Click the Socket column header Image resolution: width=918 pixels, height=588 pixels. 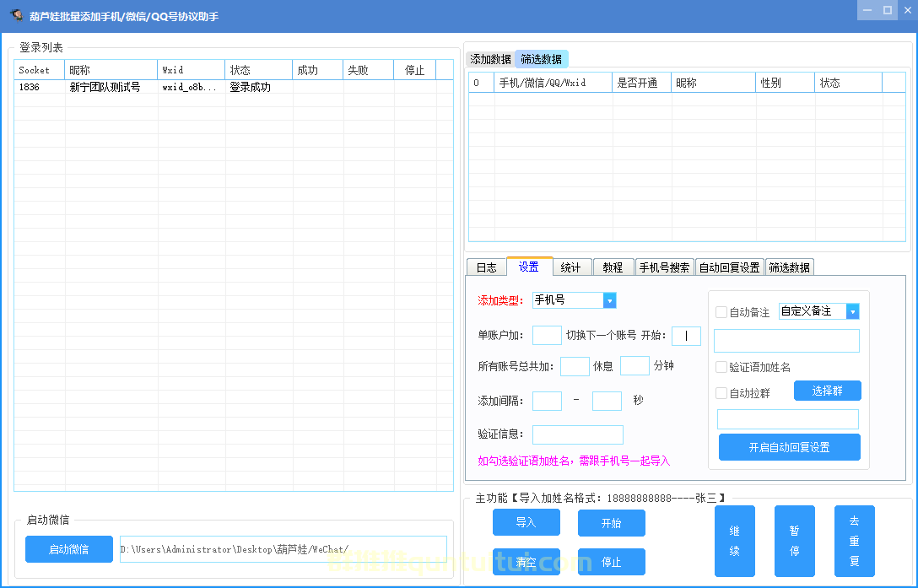coord(39,70)
